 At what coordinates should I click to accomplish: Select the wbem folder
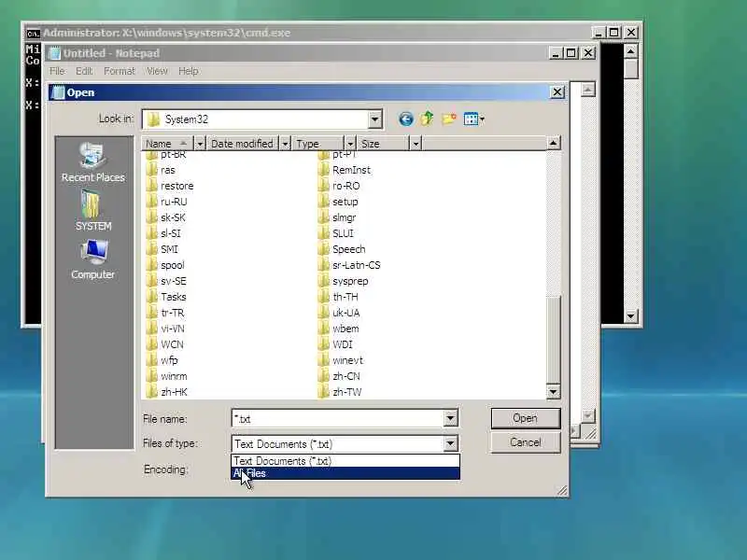338,329
